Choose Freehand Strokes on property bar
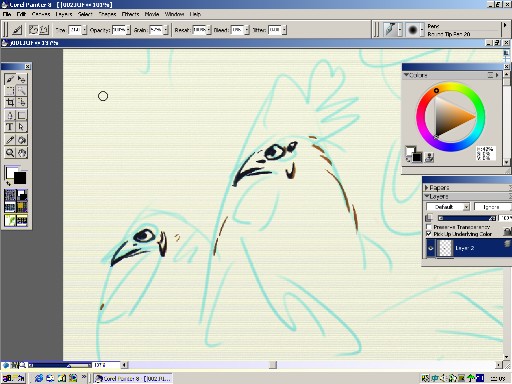This screenshot has width=512, height=384. coord(33,30)
